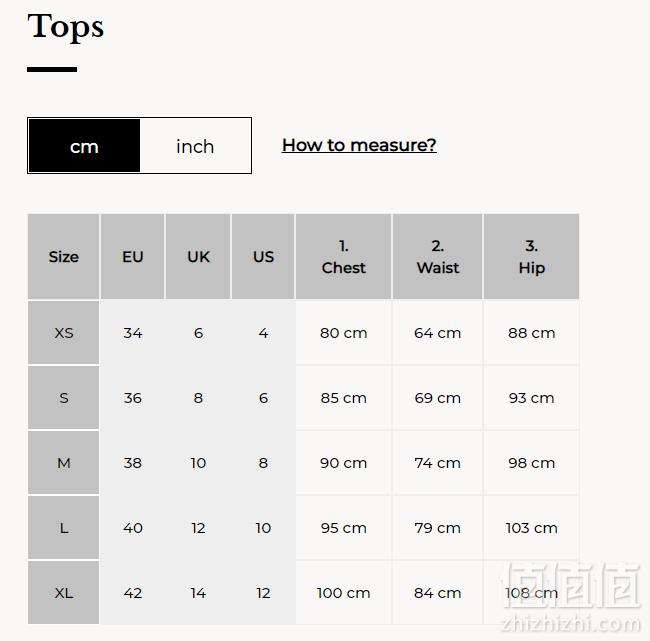Select the S size row label
Image resolution: width=650 pixels, height=641 pixels.
(x=63, y=398)
